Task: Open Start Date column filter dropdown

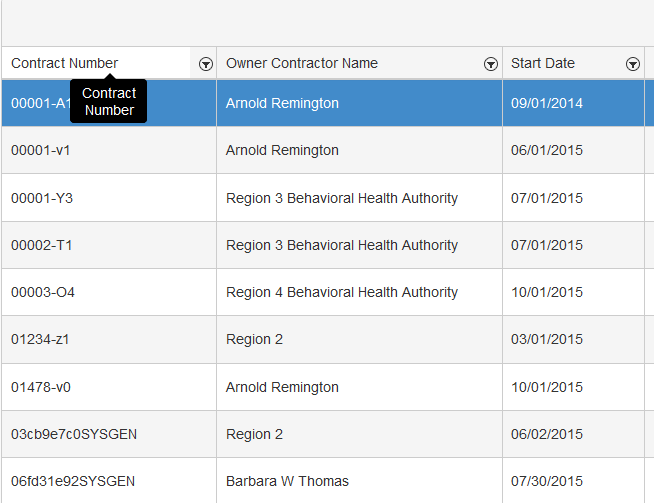Action: 633,64
